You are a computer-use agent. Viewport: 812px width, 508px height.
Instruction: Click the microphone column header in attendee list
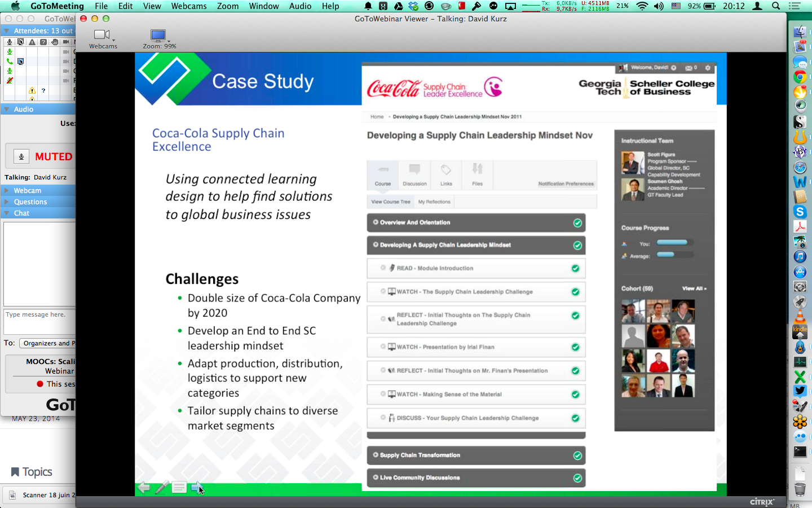tap(10, 42)
